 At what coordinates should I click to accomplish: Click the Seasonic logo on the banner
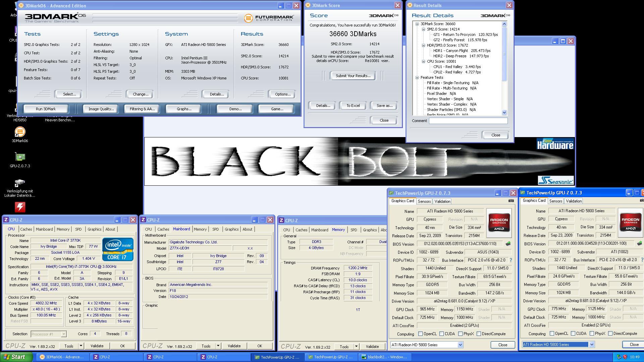tap(556, 180)
